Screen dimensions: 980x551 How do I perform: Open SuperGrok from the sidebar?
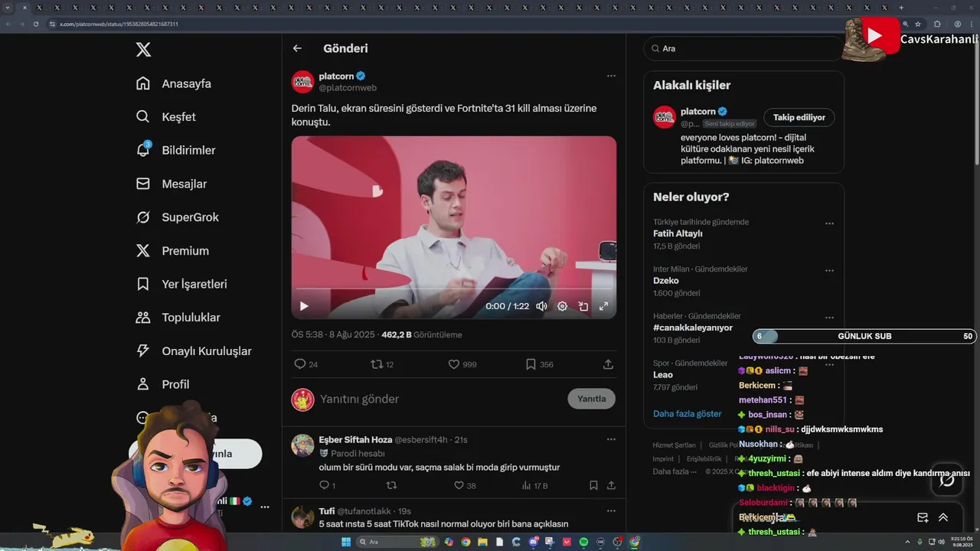[178, 217]
